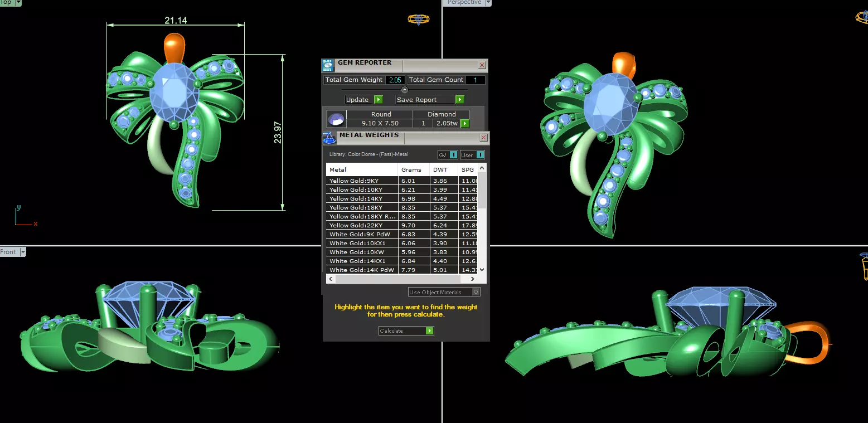Click the green arrow beside Save Report

tap(460, 100)
